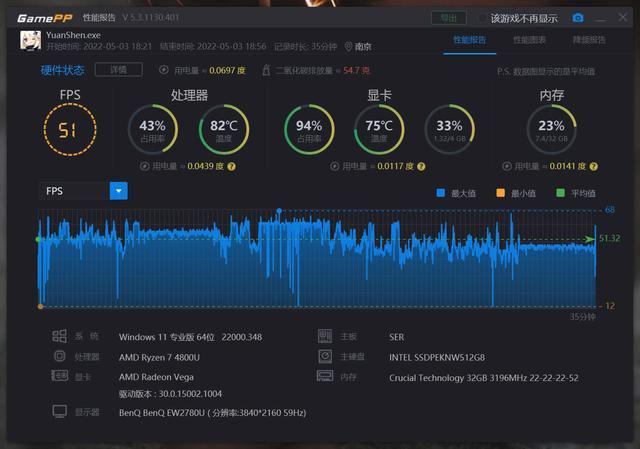
Task: Click the graphics card icon
Action: pos(60,376)
